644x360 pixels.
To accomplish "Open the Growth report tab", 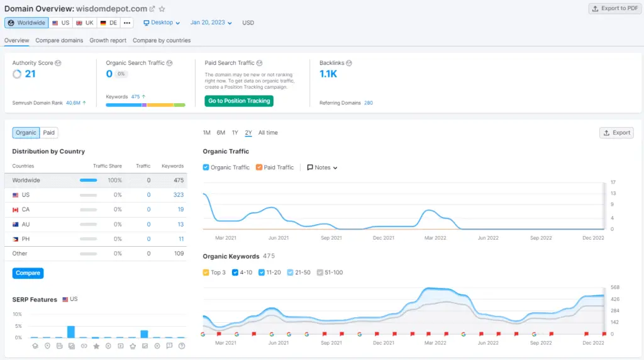I will click(108, 40).
